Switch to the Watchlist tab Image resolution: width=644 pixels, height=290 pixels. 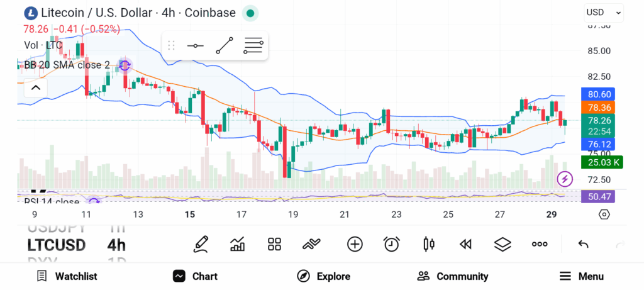click(67, 276)
